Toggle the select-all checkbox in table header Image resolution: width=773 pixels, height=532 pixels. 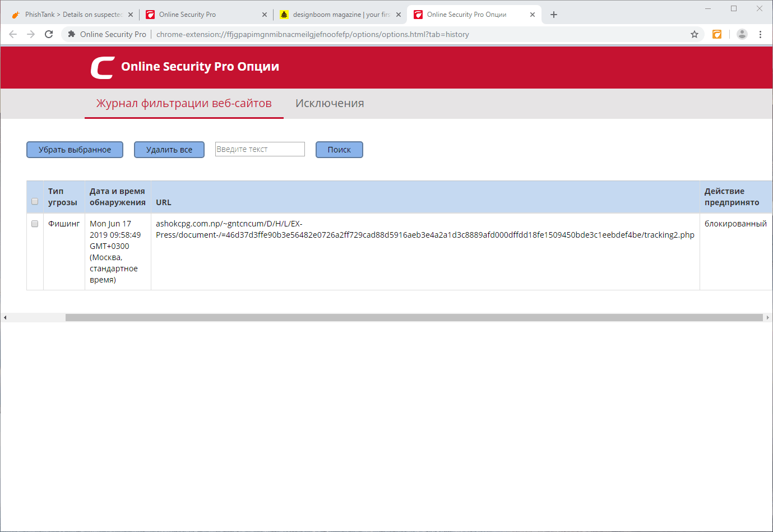click(35, 201)
